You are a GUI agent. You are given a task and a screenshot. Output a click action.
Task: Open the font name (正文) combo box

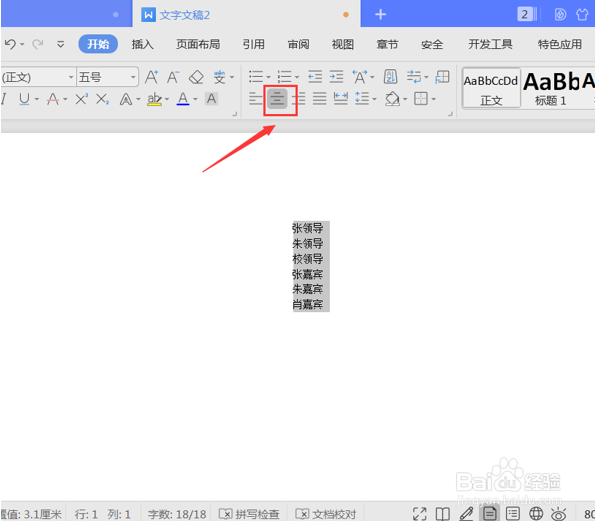(38, 77)
